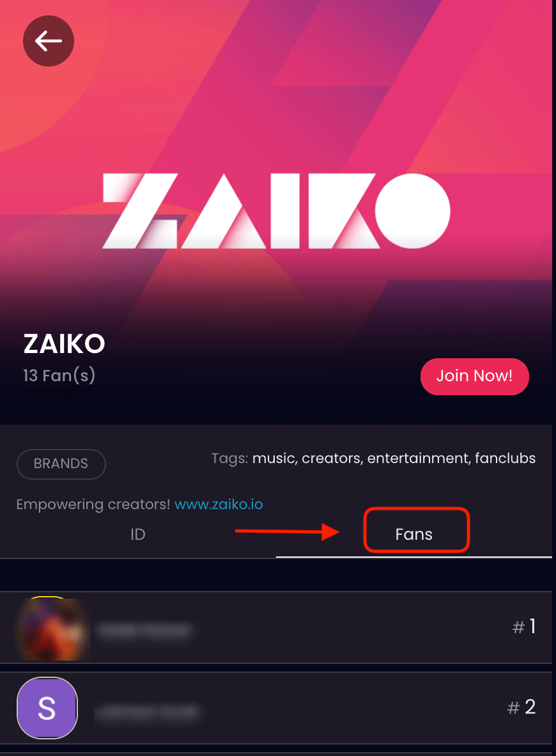Click the large ZAIKO banner logo

point(277,210)
